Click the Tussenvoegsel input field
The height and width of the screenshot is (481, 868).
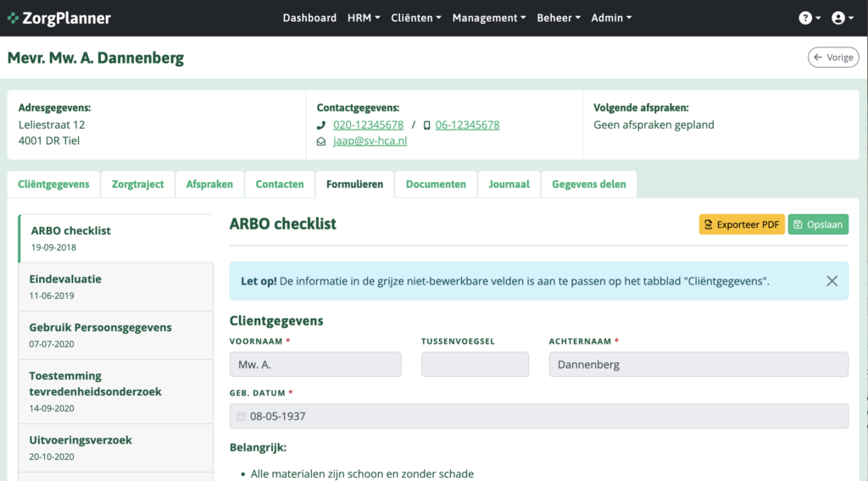point(475,365)
